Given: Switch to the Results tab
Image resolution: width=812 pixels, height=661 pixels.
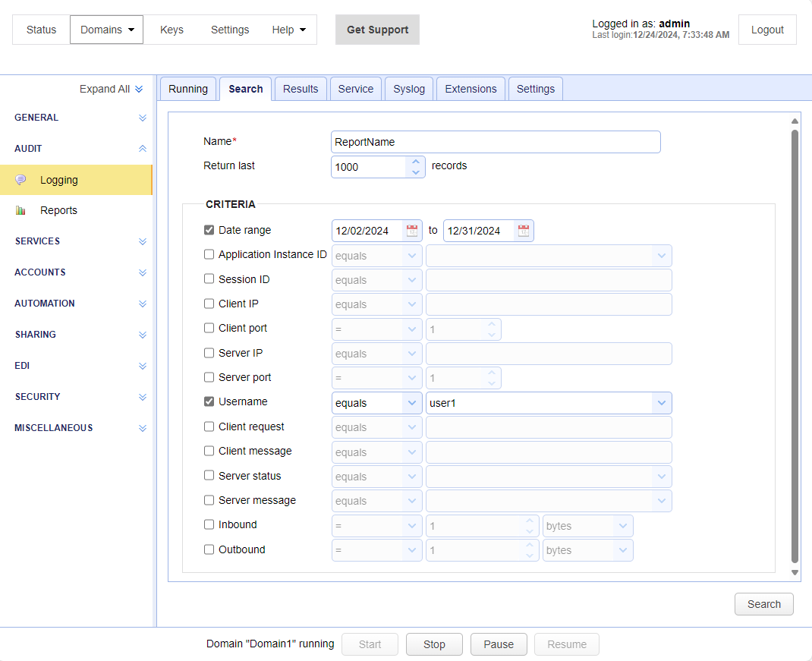Looking at the screenshot, I should (301, 89).
